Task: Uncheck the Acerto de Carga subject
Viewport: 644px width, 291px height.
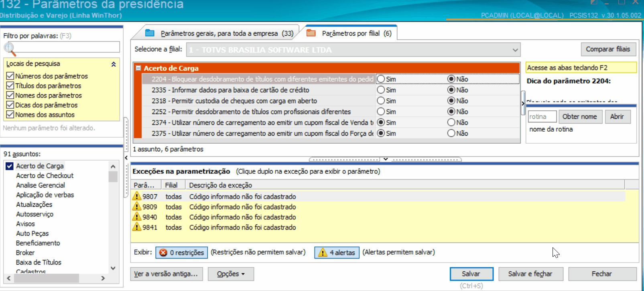Action: [x=10, y=166]
